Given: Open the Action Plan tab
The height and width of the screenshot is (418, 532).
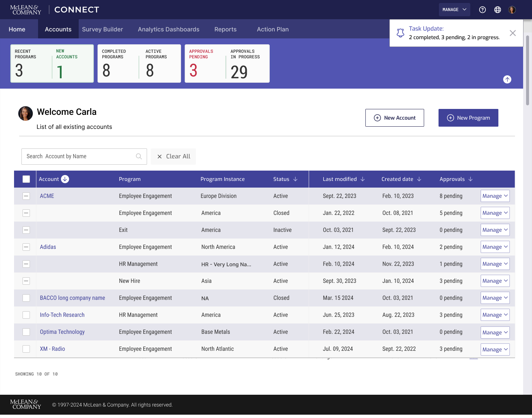Looking at the screenshot, I should pyautogui.click(x=273, y=29).
